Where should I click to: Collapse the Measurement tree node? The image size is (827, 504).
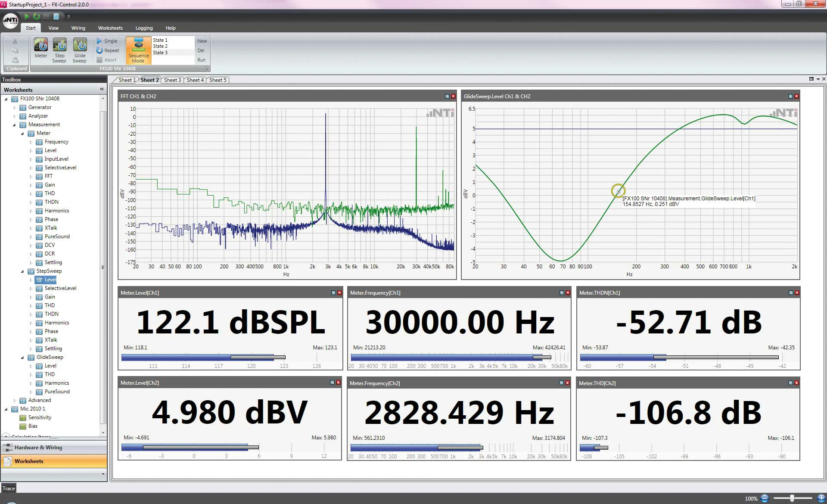[14, 124]
